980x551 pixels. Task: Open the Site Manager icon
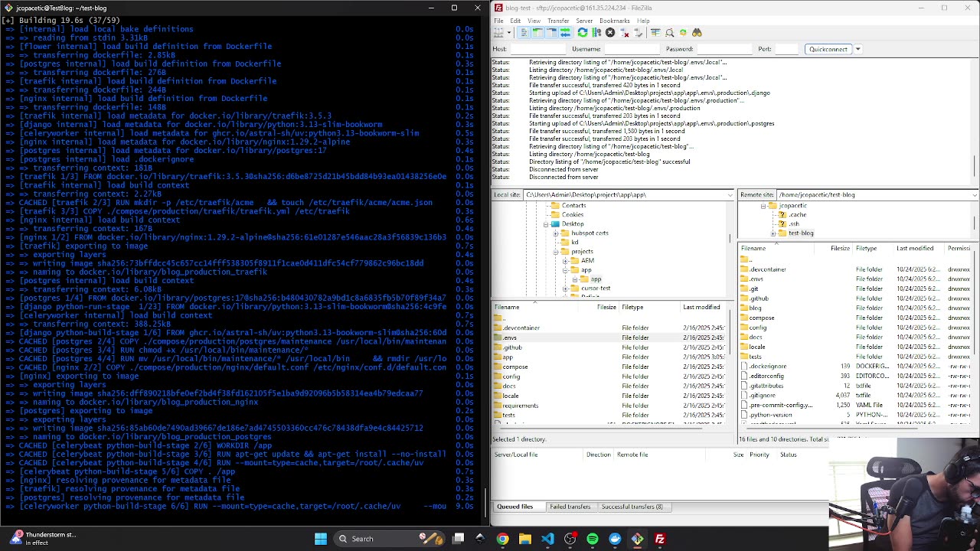click(x=498, y=33)
